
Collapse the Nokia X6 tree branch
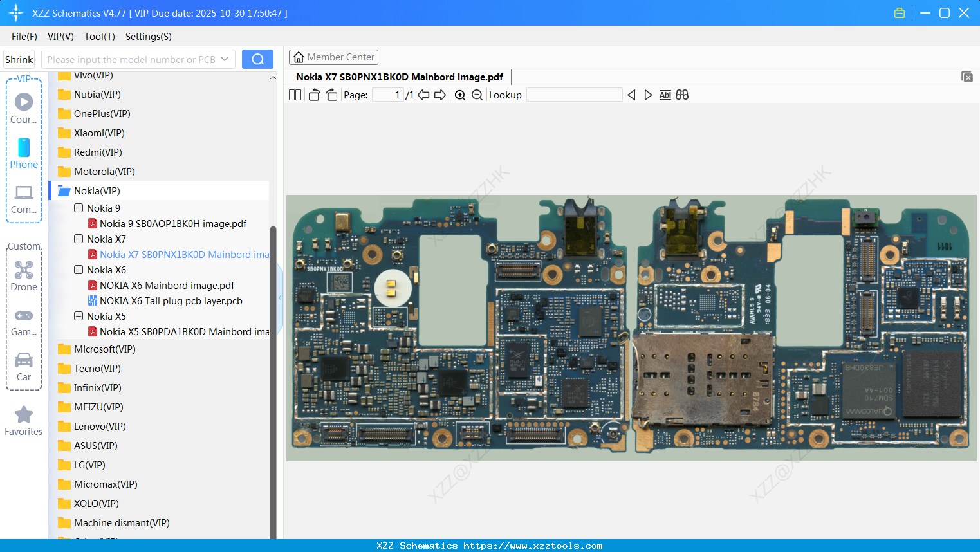click(77, 270)
